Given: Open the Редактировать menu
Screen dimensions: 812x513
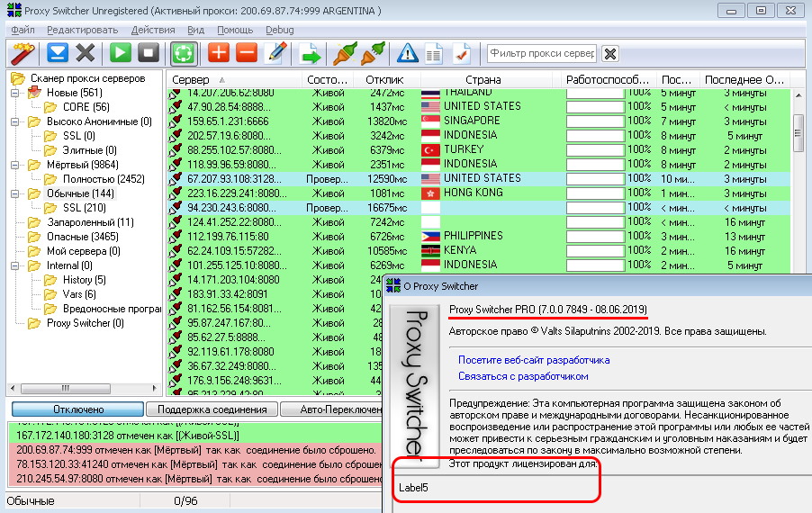Looking at the screenshot, I should [x=82, y=30].
